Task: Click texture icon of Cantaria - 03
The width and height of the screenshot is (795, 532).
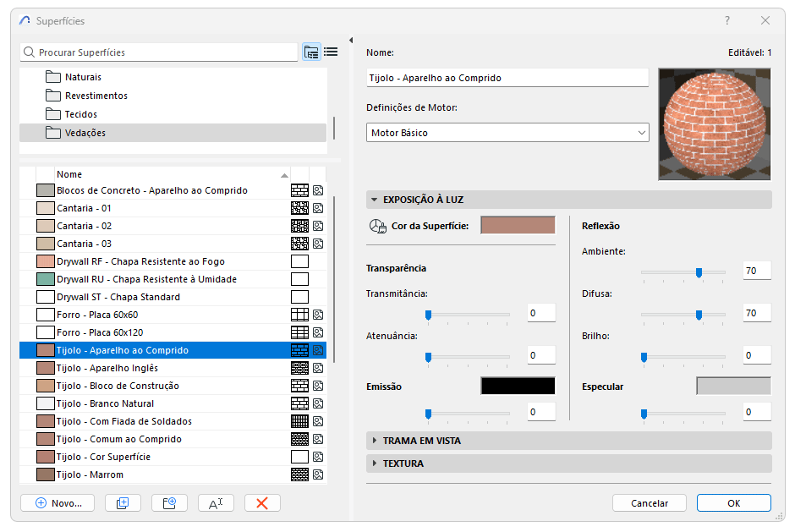Action: [318, 244]
